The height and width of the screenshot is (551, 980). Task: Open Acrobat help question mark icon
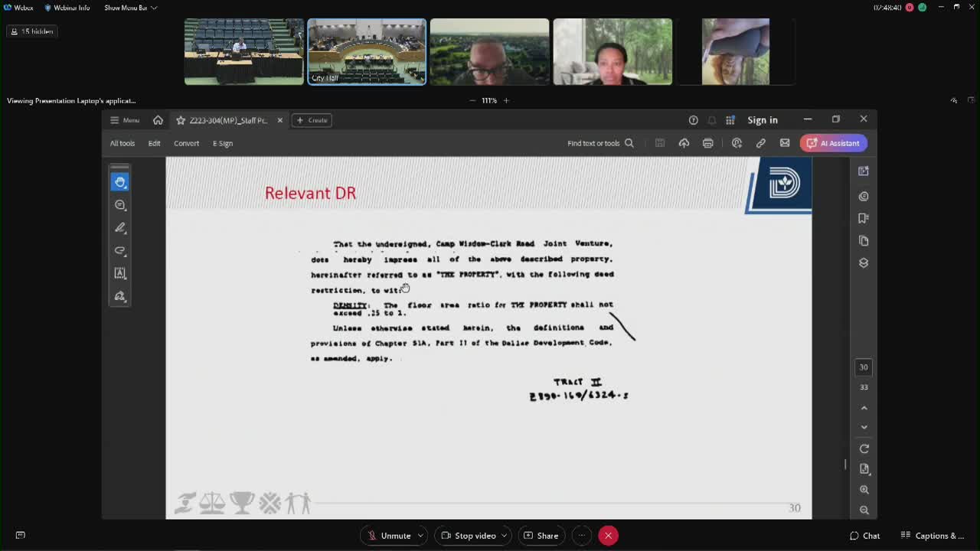[x=694, y=120]
